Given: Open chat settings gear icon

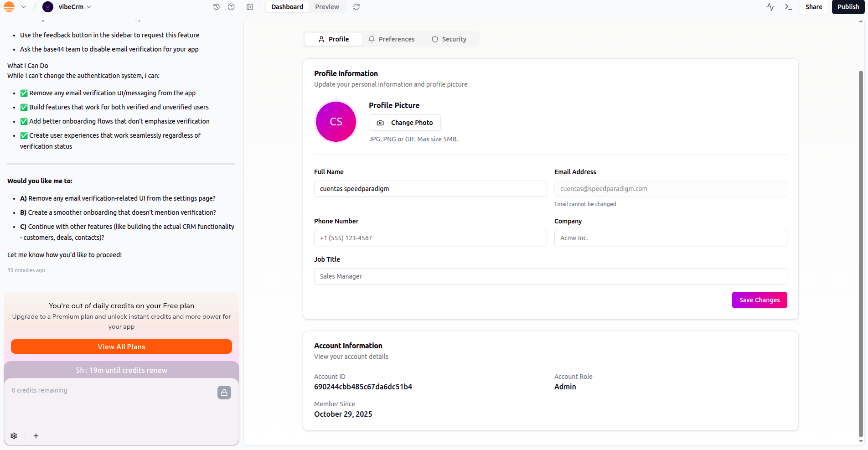Looking at the screenshot, I should tap(14, 436).
